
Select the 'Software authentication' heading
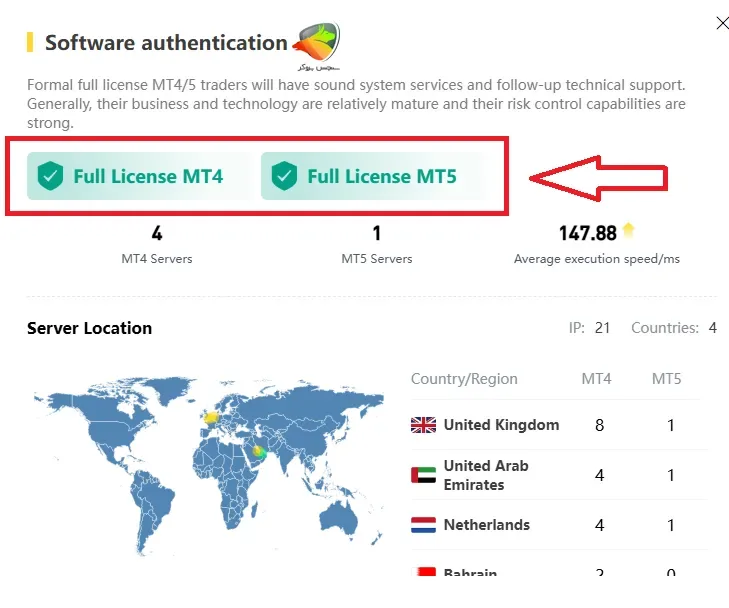tap(166, 42)
